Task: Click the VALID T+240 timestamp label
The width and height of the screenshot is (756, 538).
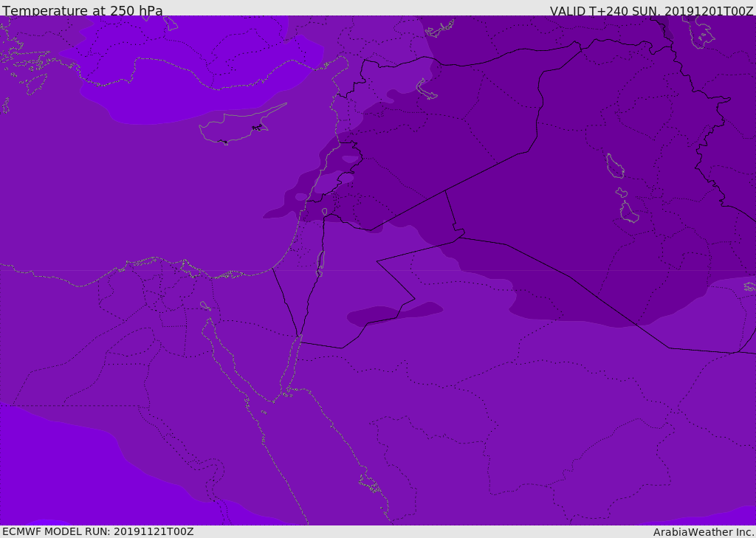Action: pyautogui.click(x=651, y=11)
